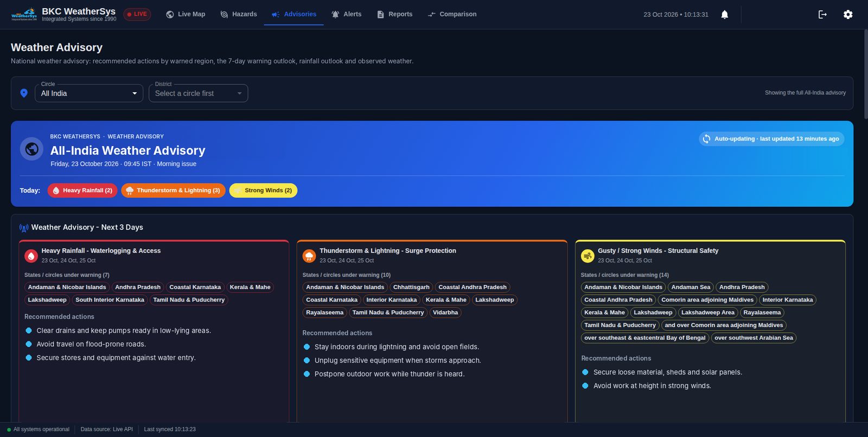Click Last synced 10:13:23 status entry
The width and height of the screenshot is (868, 437).
coord(170,429)
